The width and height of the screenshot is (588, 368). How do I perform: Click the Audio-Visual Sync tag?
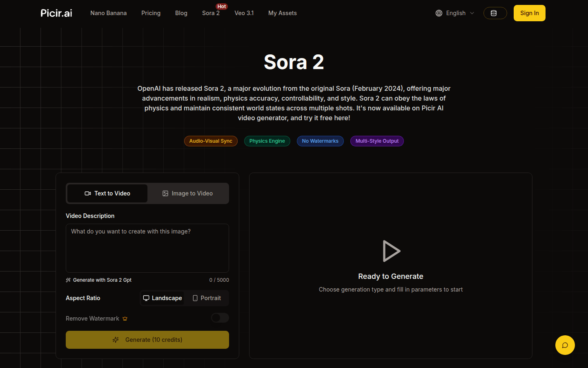pos(211,141)
